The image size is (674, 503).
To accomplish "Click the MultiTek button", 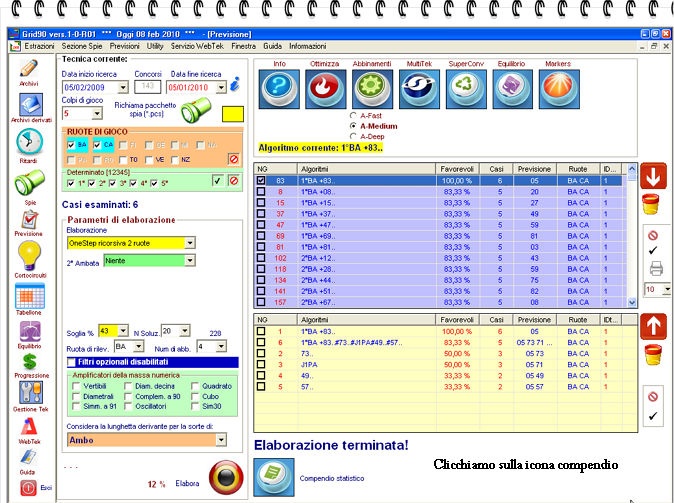I will (419, 89).
